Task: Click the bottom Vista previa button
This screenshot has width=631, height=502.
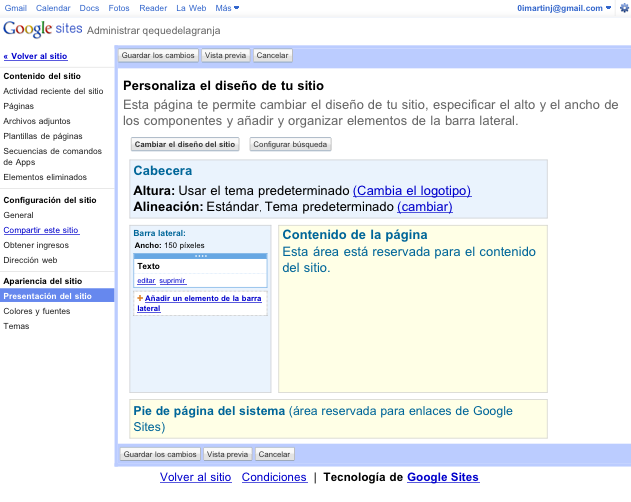Action: click(227, 454)
